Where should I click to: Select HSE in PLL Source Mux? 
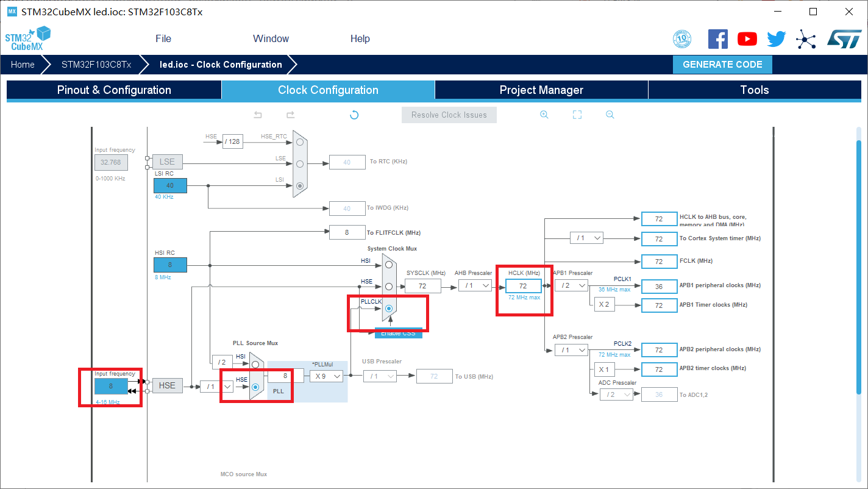click(x=255, y=387)
